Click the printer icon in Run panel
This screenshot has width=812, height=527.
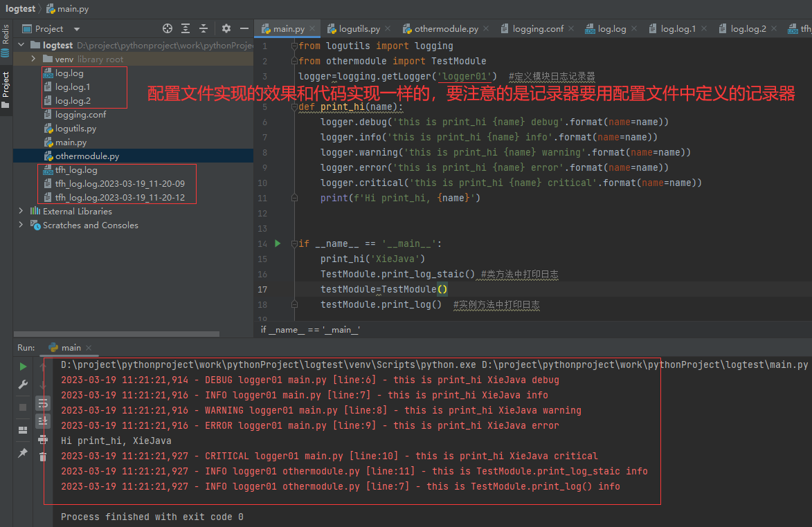point(43,438)
